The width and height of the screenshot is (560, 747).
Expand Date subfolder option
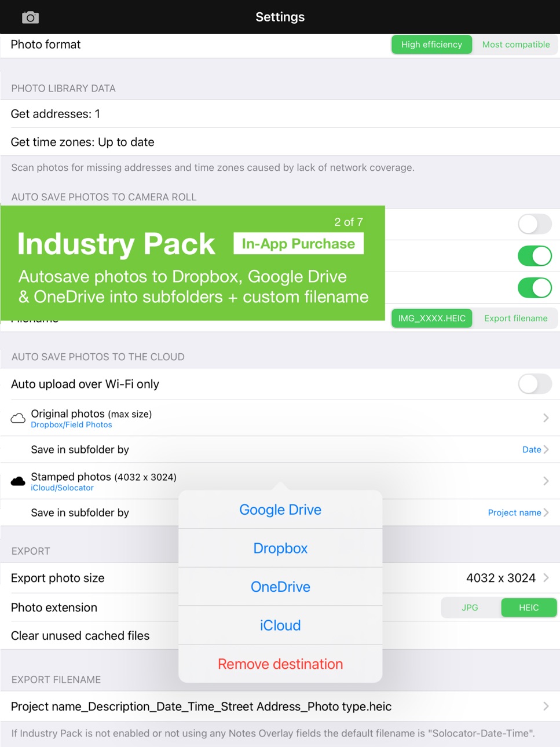535,449
